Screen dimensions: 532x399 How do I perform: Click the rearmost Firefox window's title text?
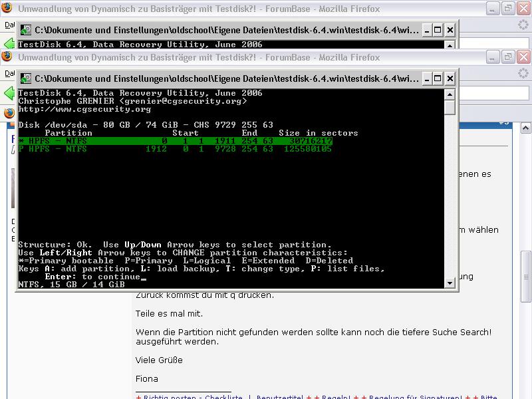[x=199, y=9]
